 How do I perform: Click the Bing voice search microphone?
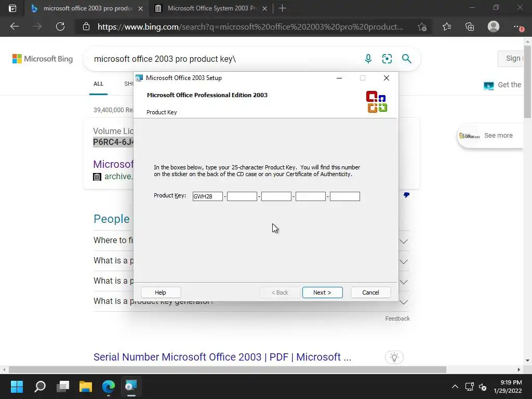point(368,59)
